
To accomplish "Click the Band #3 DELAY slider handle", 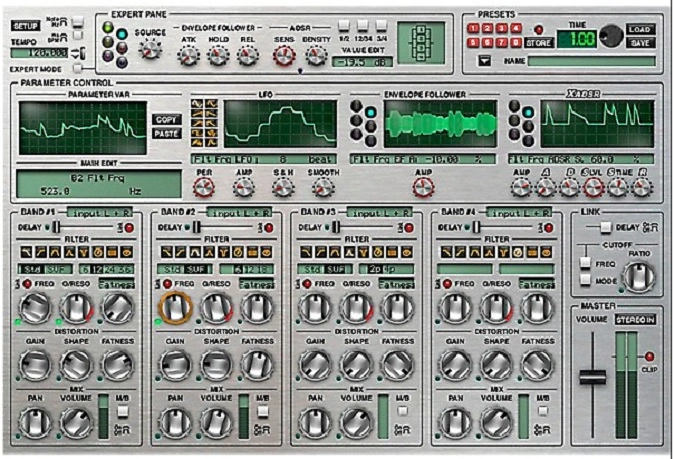I will [336, 227].
